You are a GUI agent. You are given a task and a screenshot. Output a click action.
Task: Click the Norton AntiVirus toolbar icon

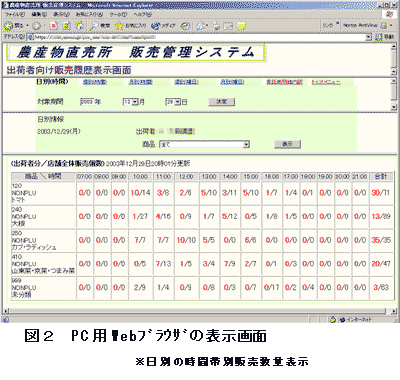384,25
